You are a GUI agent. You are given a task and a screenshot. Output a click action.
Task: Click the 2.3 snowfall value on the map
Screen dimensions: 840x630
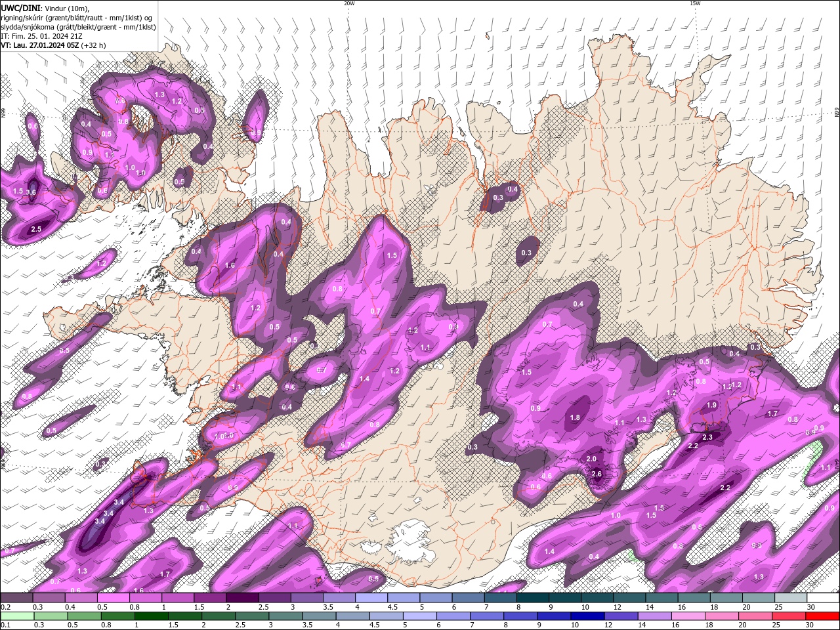707,437
